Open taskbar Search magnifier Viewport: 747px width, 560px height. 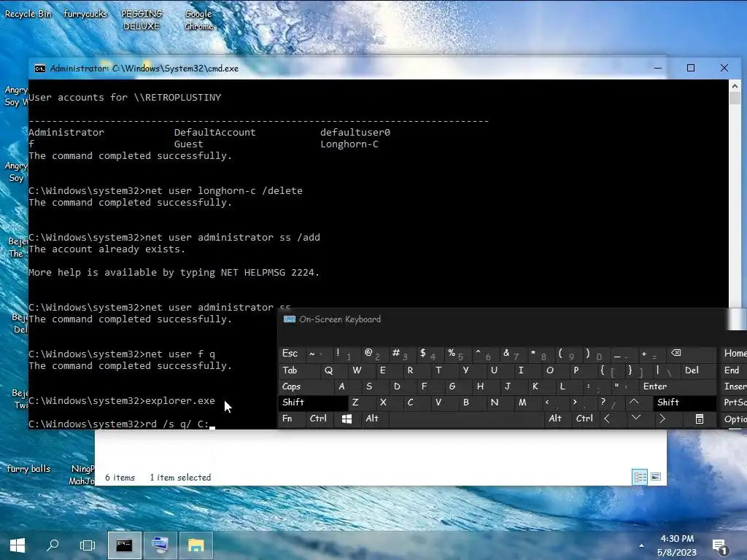click(53, 545)
